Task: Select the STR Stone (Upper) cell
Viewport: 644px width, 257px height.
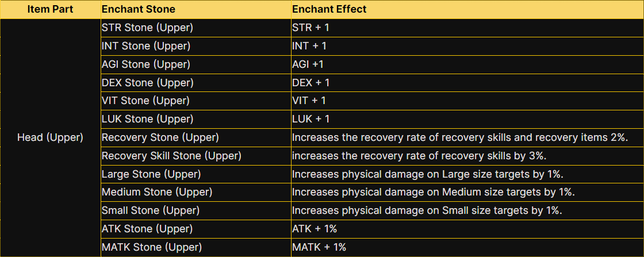Action: coord(147,28)
